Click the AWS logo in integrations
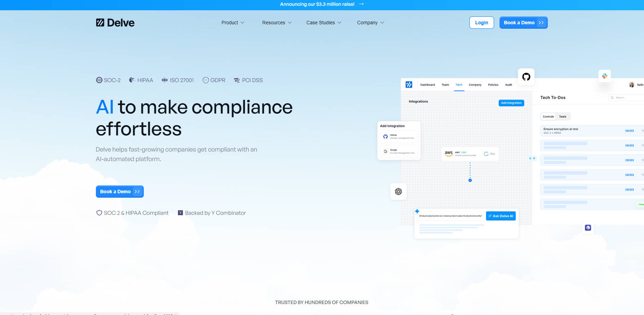The width and height of the screenshot is (644, 315). [449, 154]
